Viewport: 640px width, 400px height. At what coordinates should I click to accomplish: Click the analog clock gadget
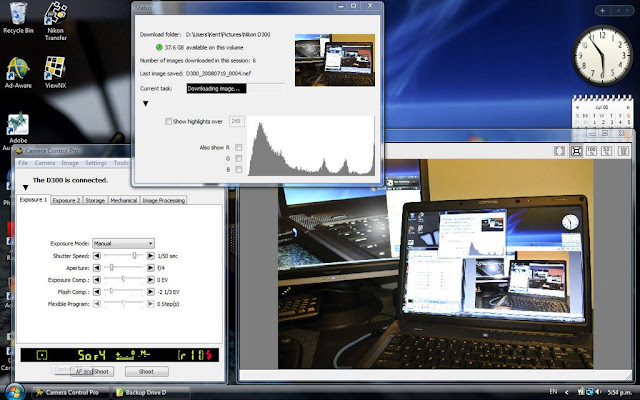tap(602, 56)
